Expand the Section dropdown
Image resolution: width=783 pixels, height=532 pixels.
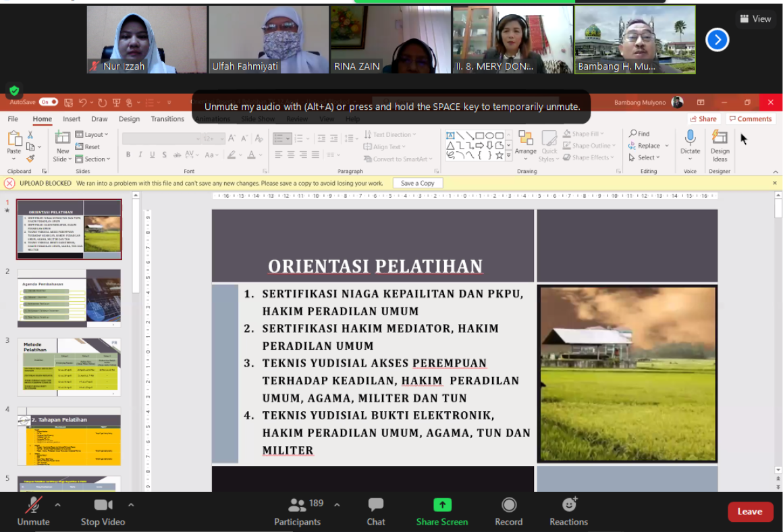[x=94, y=159]
